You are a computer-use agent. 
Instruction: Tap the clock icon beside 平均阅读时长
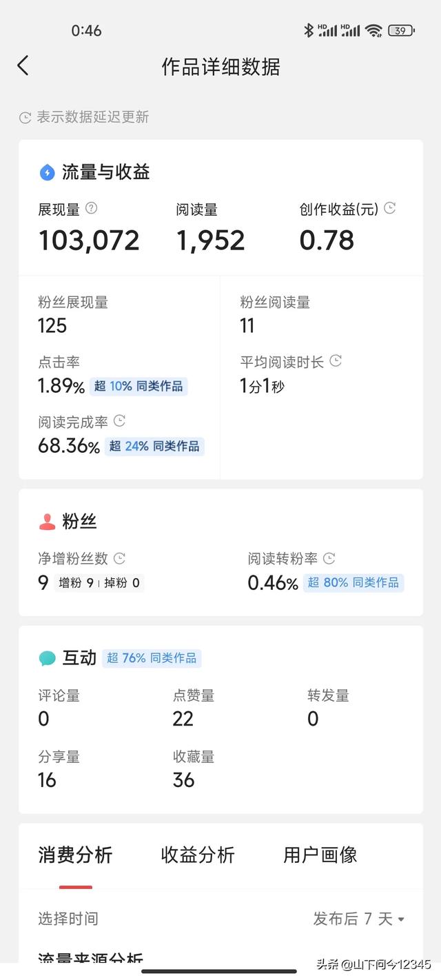336,360
